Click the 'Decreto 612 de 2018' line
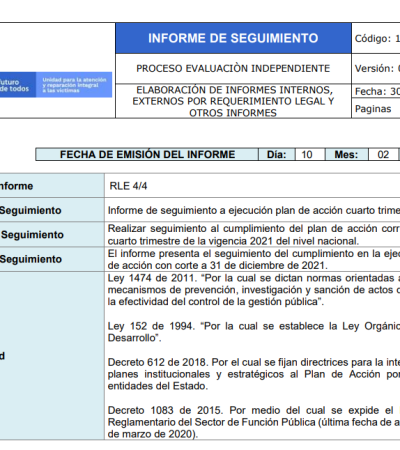This screenshot has width=400, height=450. pos(254,362)
